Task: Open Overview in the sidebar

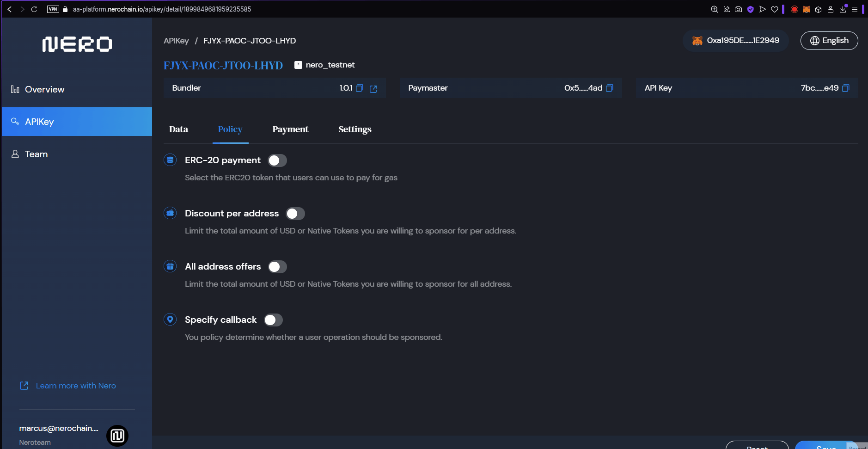Action: [44, 90]
